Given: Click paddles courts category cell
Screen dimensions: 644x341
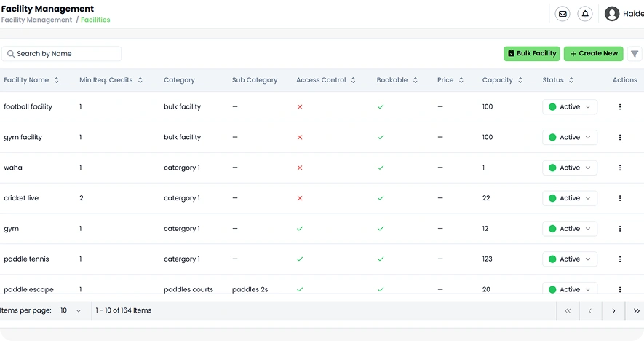Looking at the screenshot, I should 188,289.
